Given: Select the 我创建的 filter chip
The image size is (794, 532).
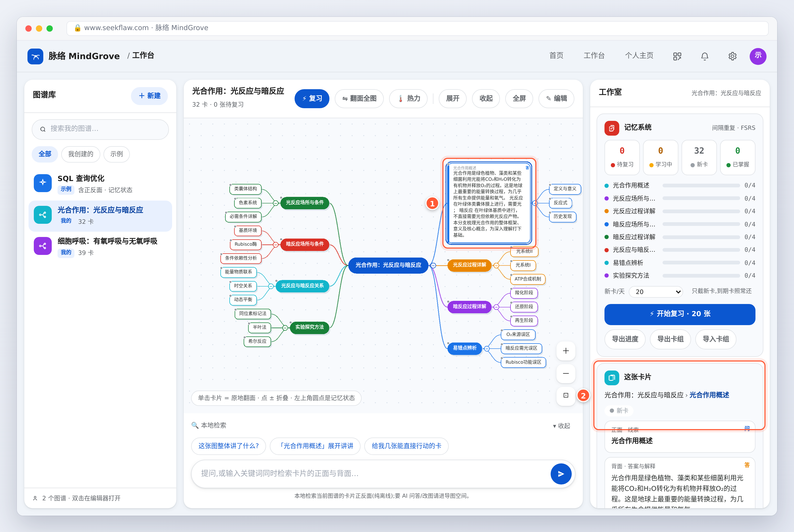Looking at the screenshot, I should [x=81, y=154].
